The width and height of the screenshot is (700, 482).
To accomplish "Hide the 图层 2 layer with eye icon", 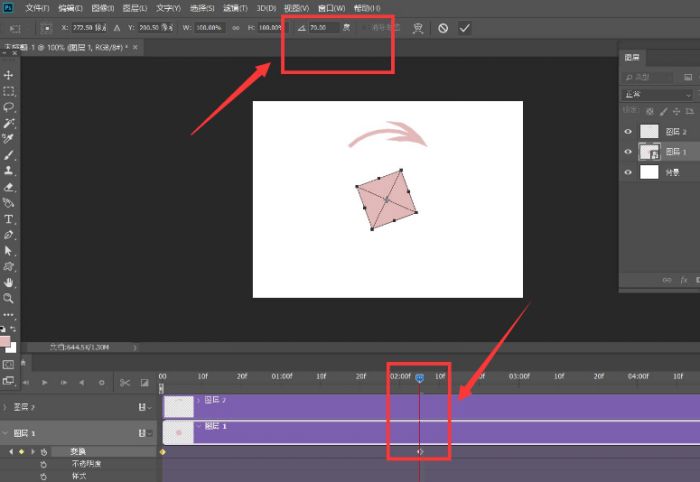I will click(x=630, y=130).
